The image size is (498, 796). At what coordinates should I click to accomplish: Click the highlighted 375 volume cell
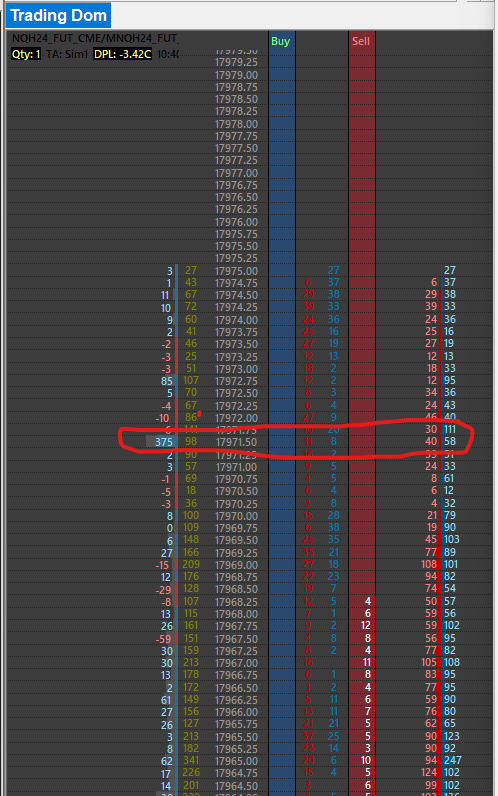click(x=161, y=442)
